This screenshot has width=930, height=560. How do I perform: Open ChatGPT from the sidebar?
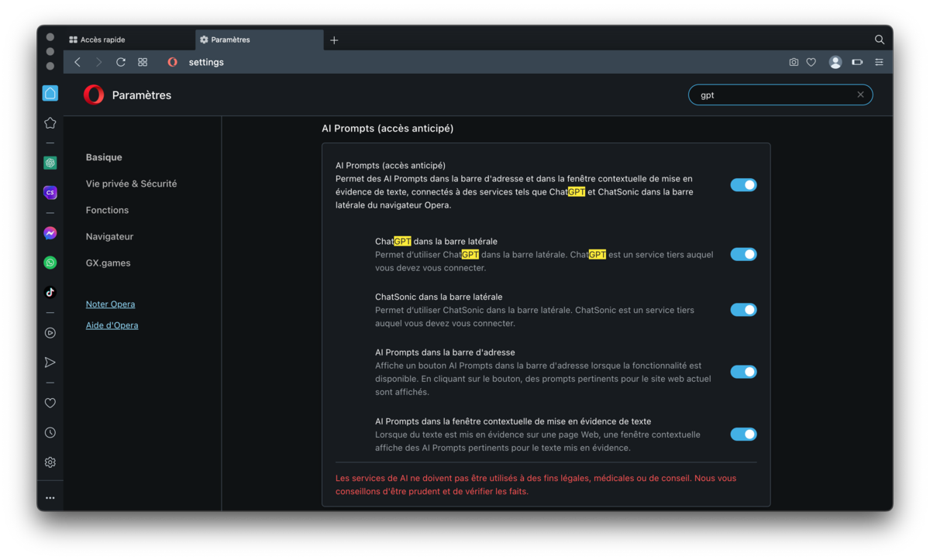(x=50, y=163)
